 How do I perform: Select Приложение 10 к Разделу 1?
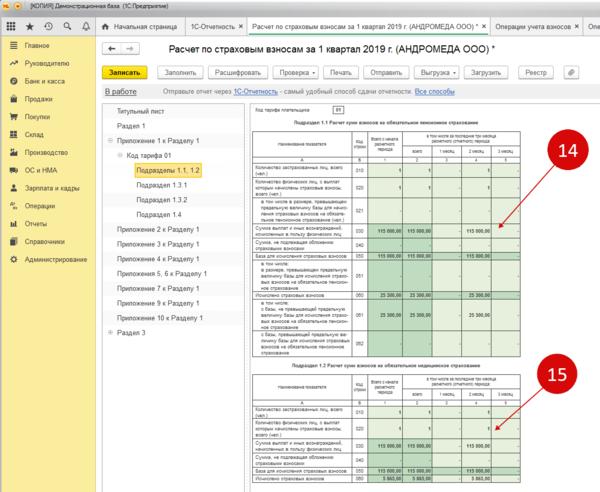[x=160, y=318]
